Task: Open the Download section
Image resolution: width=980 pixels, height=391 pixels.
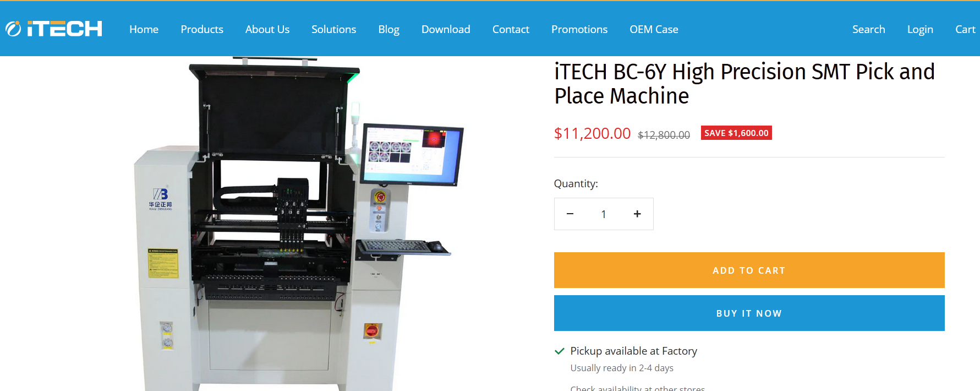Action: (446, 29)
